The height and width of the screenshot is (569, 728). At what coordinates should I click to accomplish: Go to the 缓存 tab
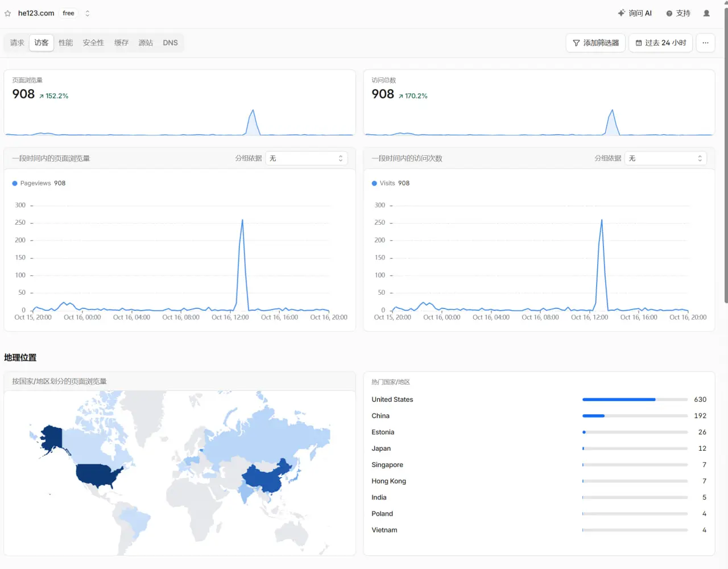122,43
